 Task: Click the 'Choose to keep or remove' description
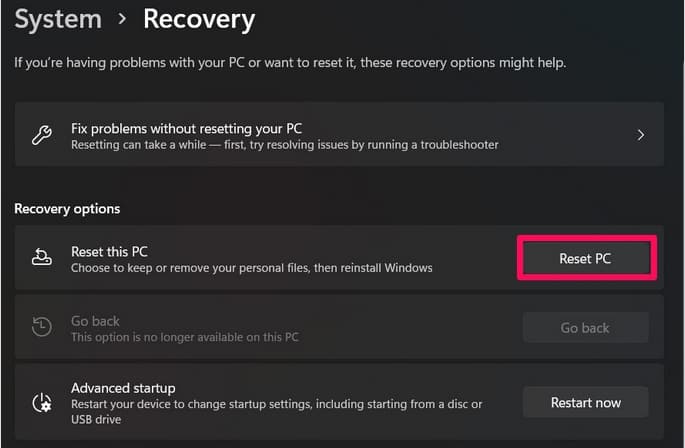pyautogui.click(x=252, y=268)
